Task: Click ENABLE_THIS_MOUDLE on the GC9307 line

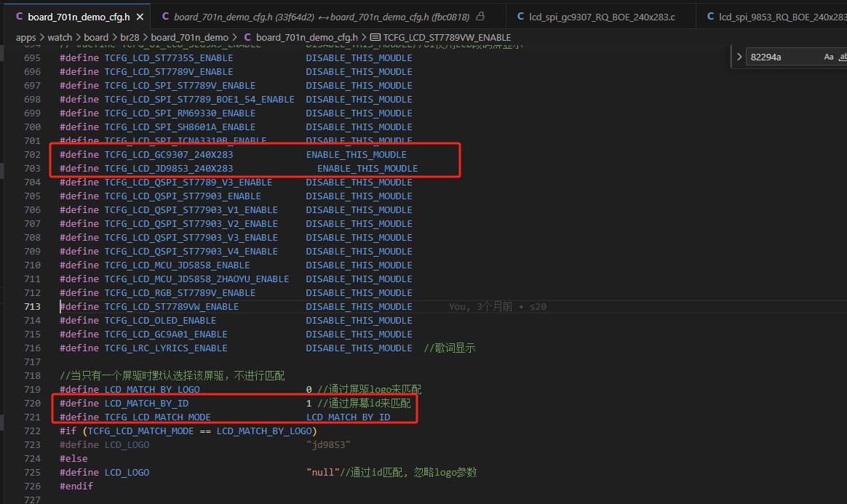Action: point(356,154)
